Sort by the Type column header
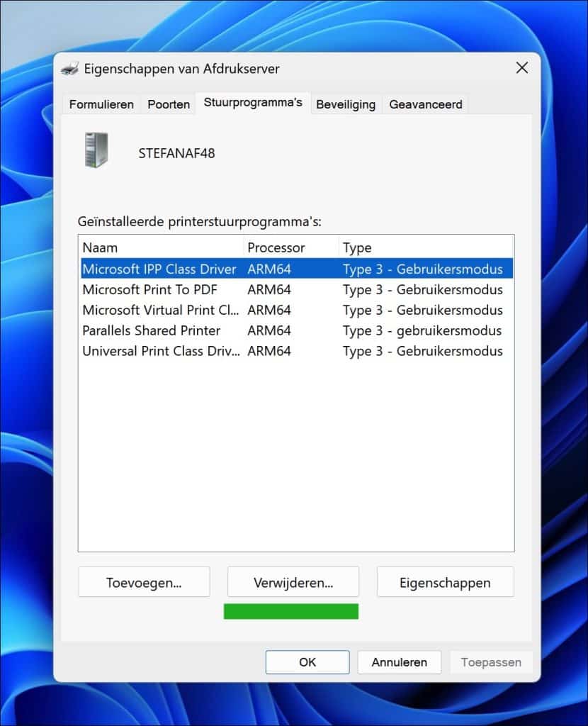The width and height of the screenshot is (588, 726). click(426, 247)
